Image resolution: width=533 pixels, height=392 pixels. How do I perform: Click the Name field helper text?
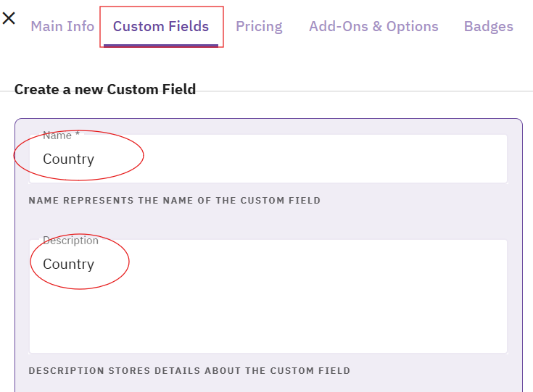coord(174,200)
